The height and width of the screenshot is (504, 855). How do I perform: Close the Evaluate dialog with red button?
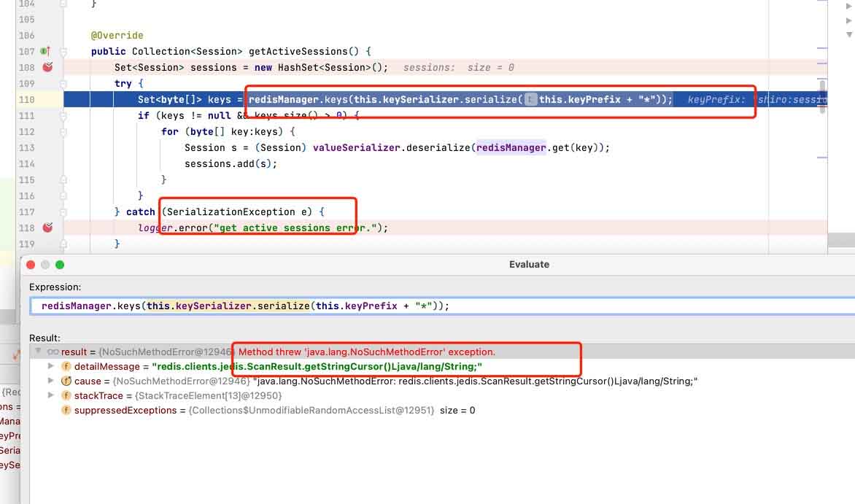(x=31, y=265)
